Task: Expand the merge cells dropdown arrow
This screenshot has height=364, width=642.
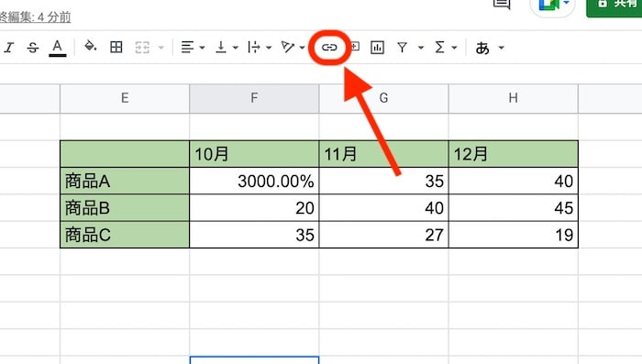Action: [x=161, y=48]
